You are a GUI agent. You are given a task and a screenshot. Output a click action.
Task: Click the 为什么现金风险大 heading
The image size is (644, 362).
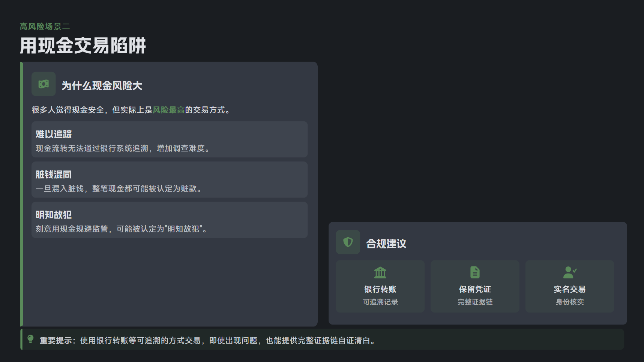tap(102, 86)
